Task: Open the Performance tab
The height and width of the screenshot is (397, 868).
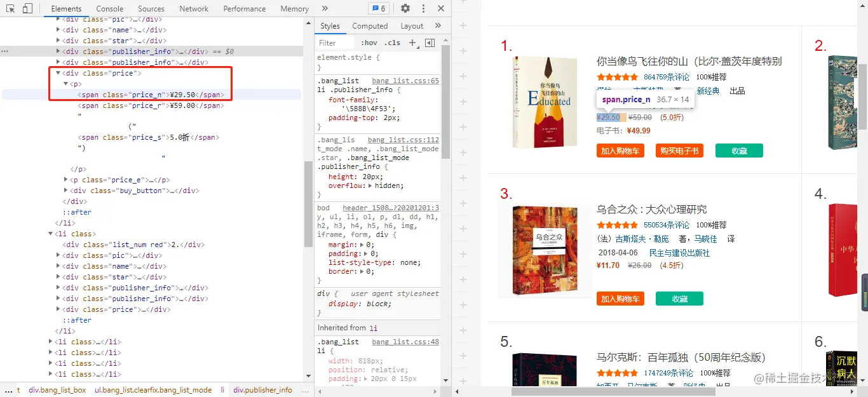Action: pos(245,9)
